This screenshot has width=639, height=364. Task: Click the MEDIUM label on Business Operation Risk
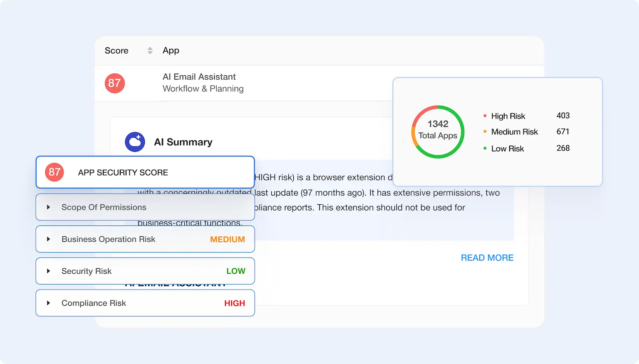[227, 239]
